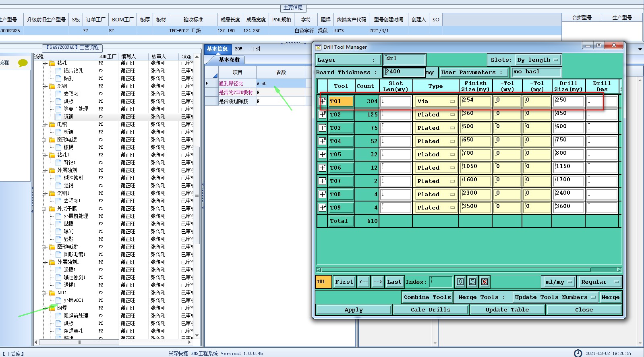The width and height of the screenshot is (644, 357).
Task: Click the Layer button
Action: point(348,60)
